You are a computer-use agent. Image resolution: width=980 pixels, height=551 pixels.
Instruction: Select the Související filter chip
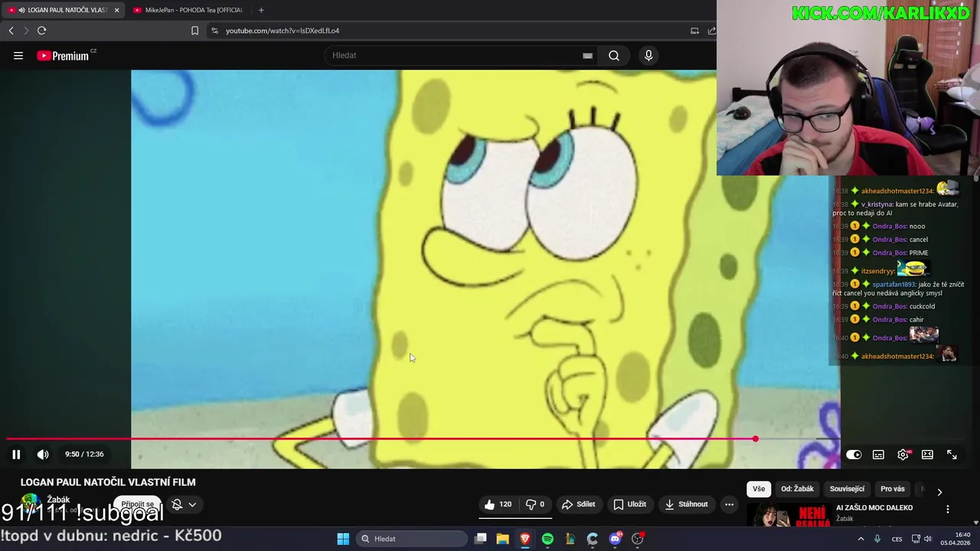click(847, 489)
